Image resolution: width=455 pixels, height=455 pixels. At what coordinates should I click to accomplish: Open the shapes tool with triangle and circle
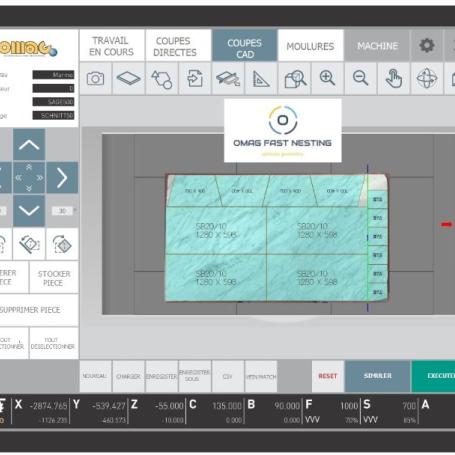162,79
